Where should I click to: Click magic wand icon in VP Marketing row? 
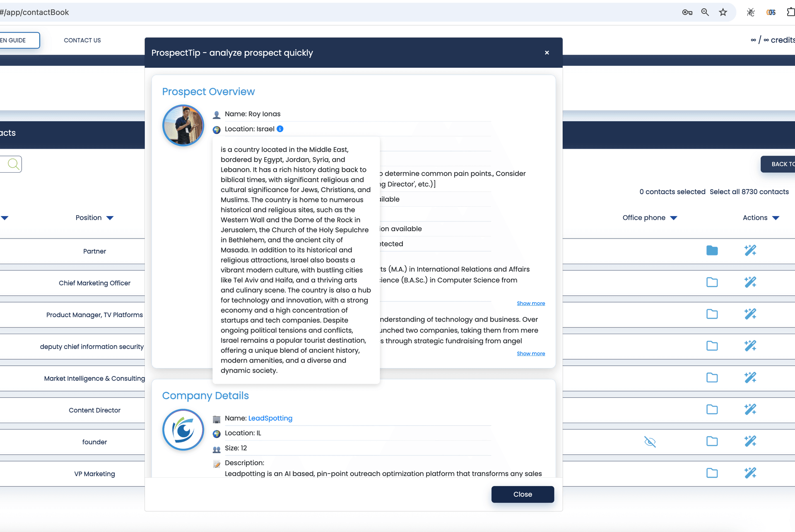(750, 473)
